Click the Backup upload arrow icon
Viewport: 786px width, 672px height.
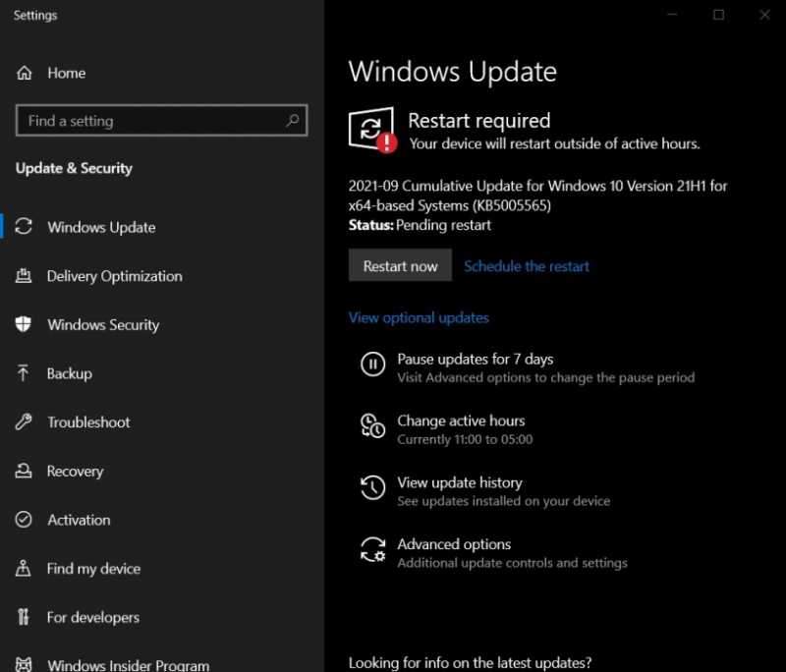[24, 373]
